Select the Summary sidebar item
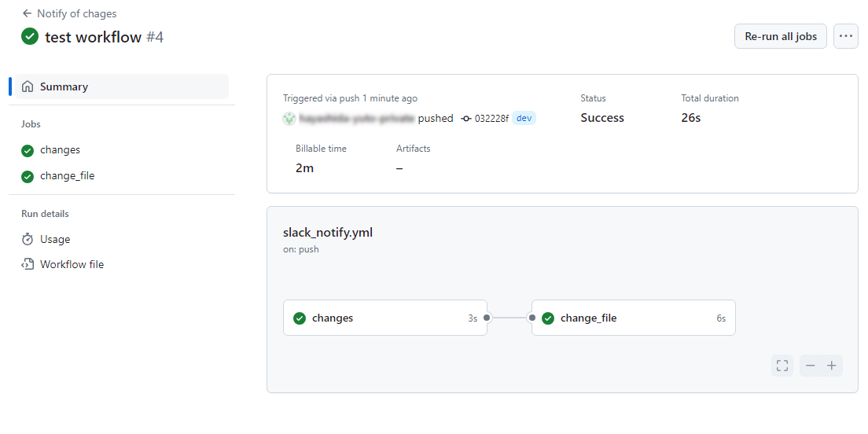 point(64,86)
